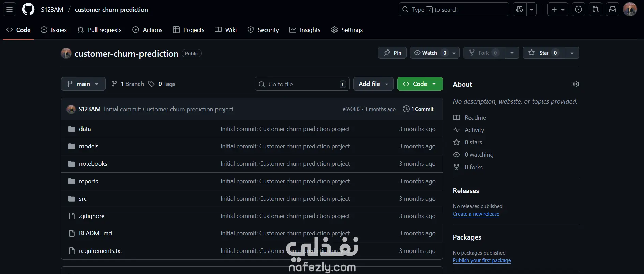Open the user profile avatar menu
Screen dimensions: 644x274
point(630,10)
